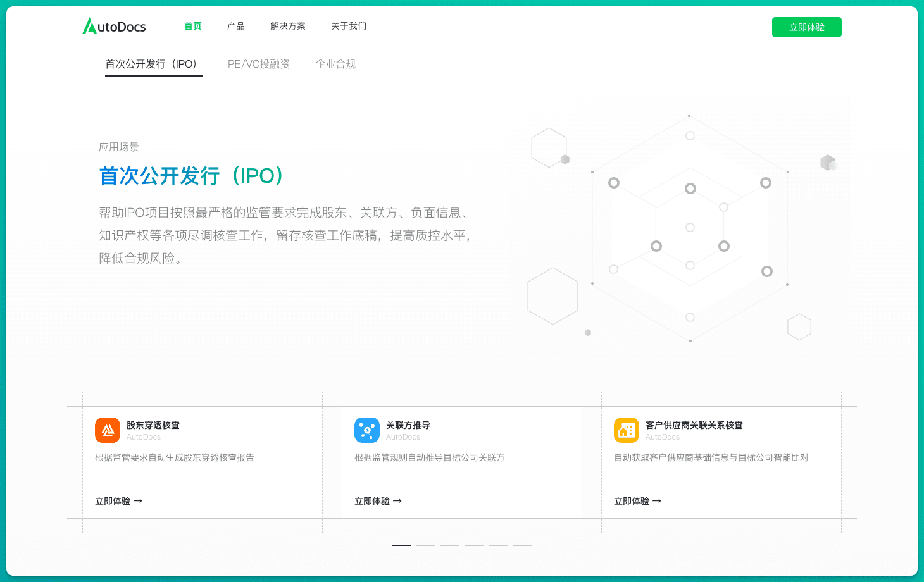Switch to the PE/VC投融资 tab
Viewport: 924px width, 582px height.
pyautogui.click(x=259, y=64)
